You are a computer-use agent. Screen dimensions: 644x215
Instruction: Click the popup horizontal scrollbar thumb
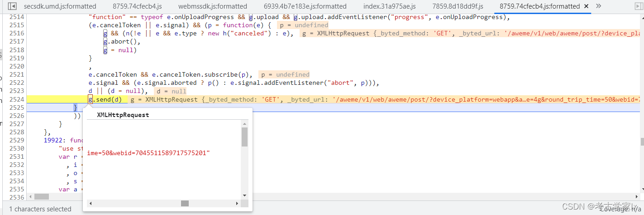pyautogui.click(x=185, y=204)
